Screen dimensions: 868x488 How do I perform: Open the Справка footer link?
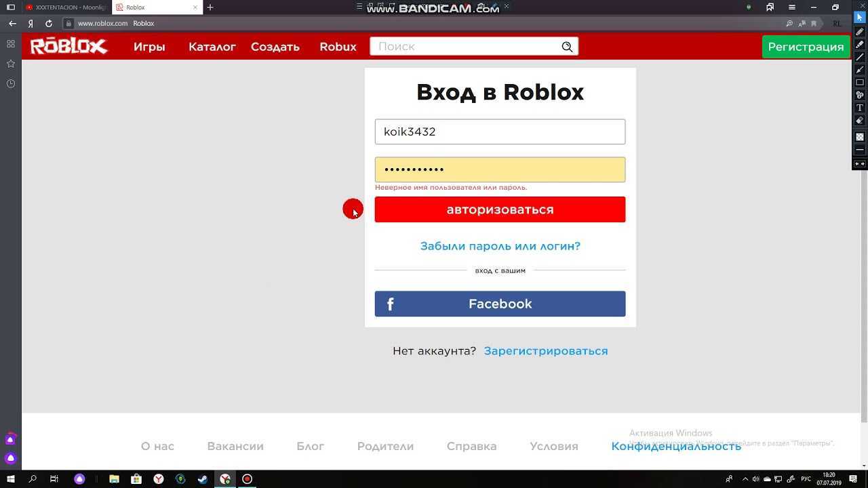pos(472,446)
